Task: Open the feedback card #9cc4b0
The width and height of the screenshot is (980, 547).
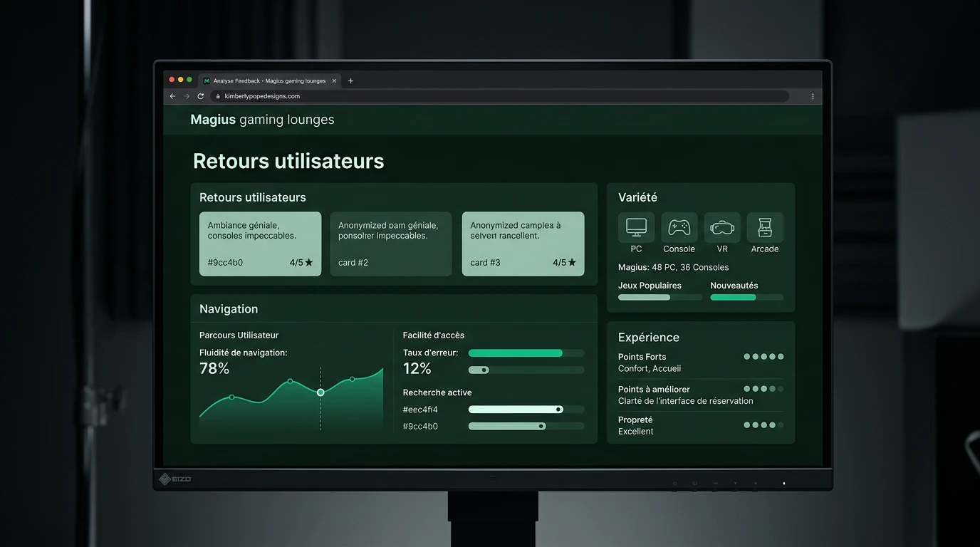Action: coord(260,244)
